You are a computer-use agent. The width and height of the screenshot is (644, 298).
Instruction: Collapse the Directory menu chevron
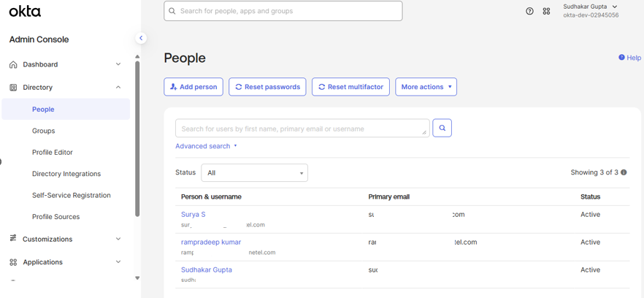tap(118, 87)
